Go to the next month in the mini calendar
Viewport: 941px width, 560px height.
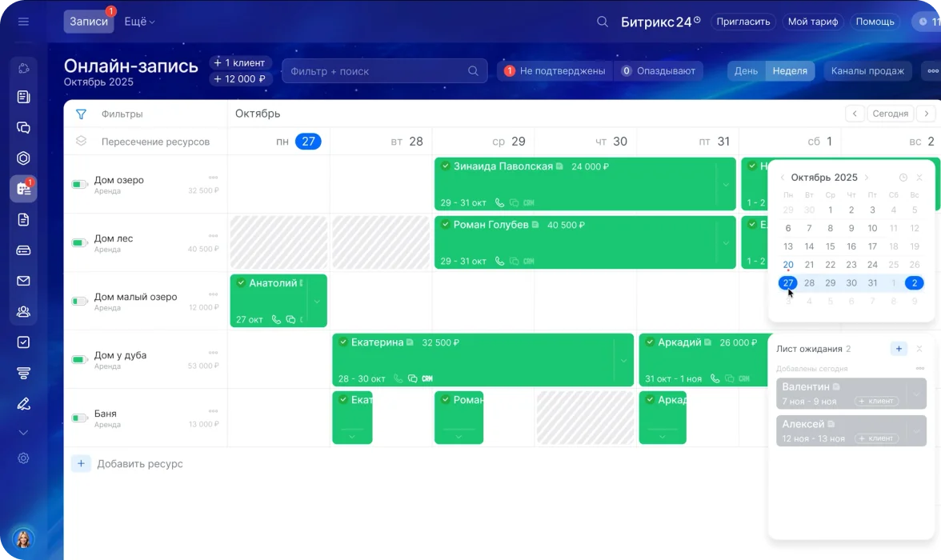[867, 178]
